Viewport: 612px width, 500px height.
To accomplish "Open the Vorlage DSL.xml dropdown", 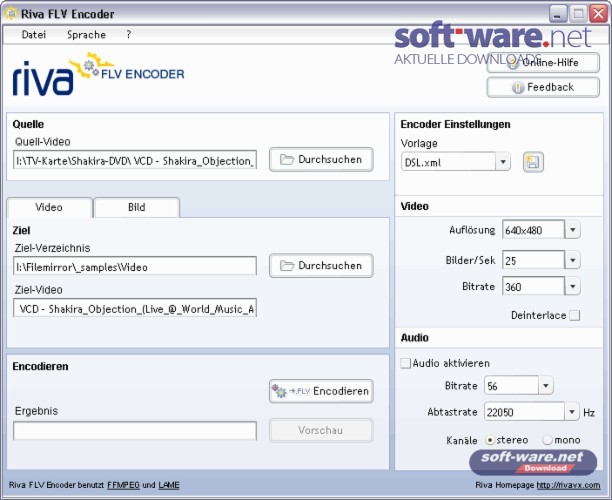I will pos(503,162).
